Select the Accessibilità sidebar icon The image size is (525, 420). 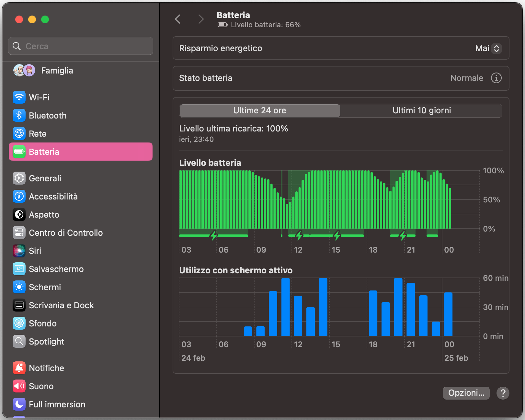point(19,196)
